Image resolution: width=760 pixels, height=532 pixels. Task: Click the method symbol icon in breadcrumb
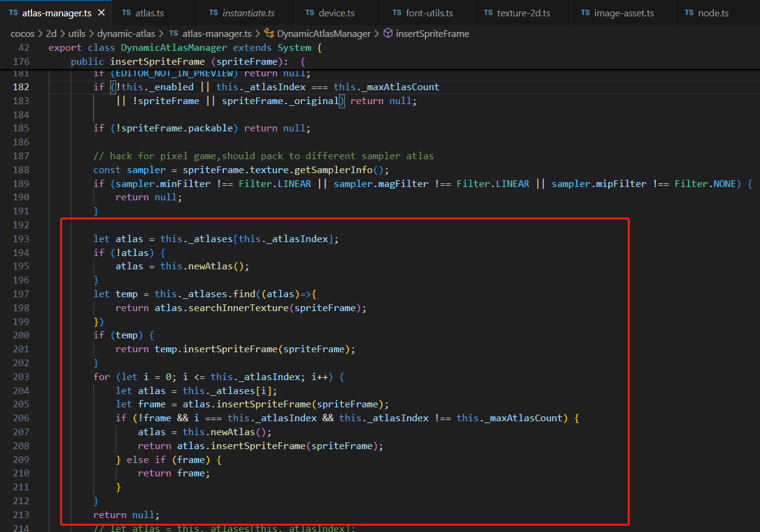click(x=388, y=34)
